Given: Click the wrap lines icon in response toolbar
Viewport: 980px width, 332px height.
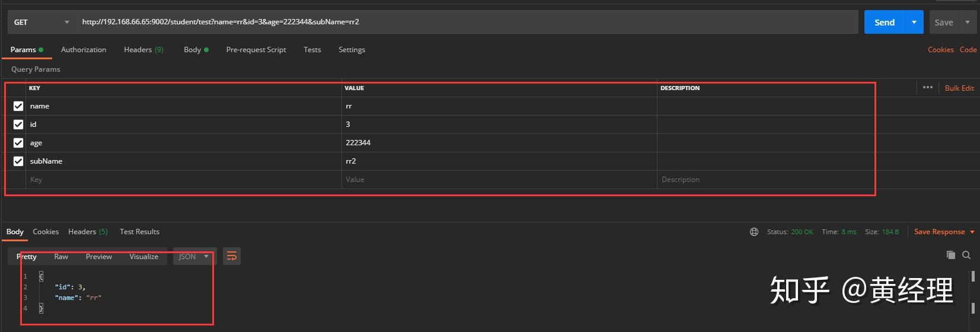Looking at the screenshot, I should click(x=232, y=256).
